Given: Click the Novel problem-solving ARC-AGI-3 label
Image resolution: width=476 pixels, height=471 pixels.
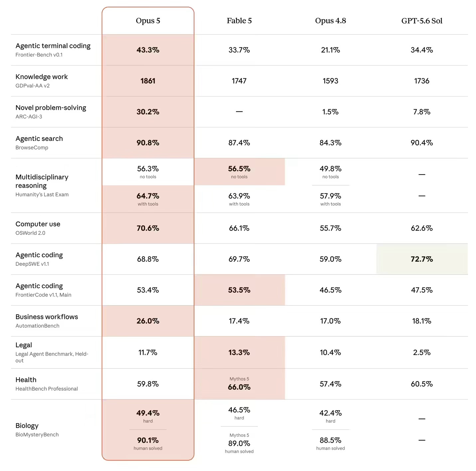Looking at the screenshot, I should click(x=51, y=112).
